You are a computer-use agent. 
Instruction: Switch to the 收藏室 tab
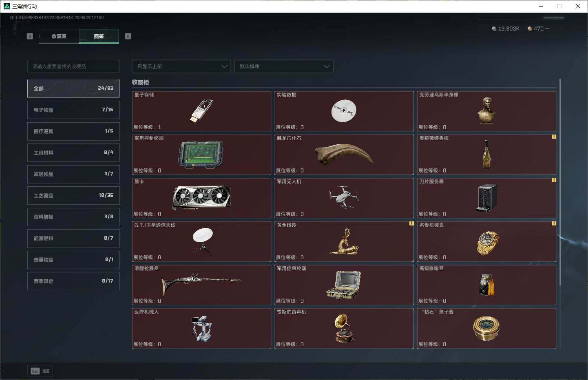tap(59, 36)
